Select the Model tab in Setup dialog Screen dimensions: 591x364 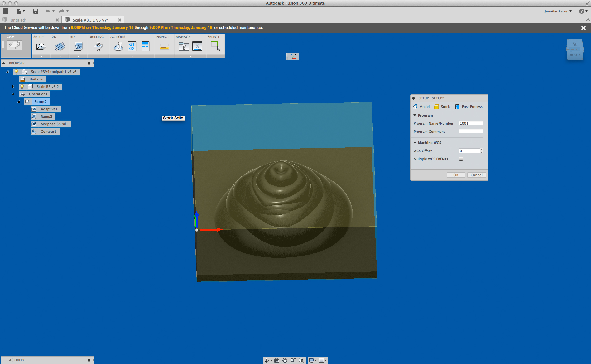pyautogui.click(x=421, y=107)
